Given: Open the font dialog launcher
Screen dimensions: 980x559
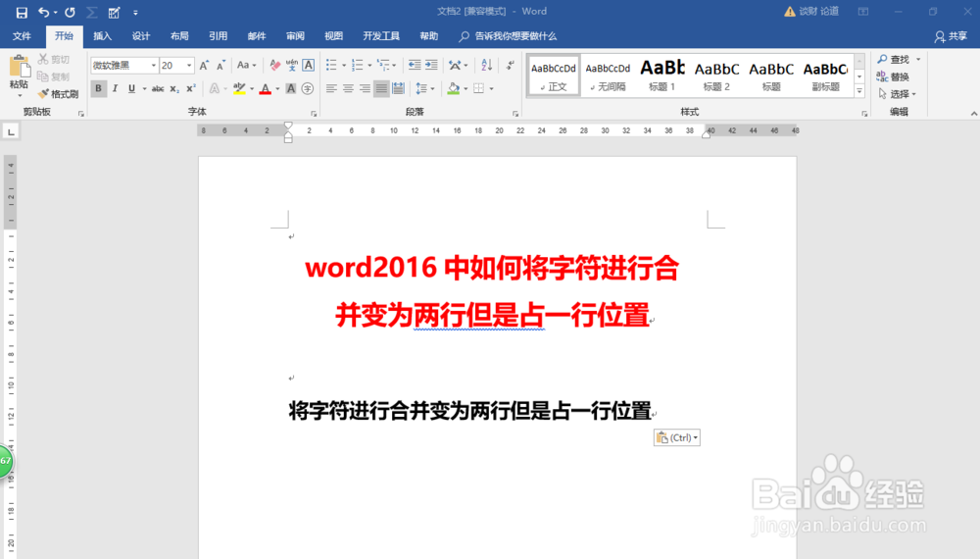Looking at the screenshot, I should [x=314, y=114].
